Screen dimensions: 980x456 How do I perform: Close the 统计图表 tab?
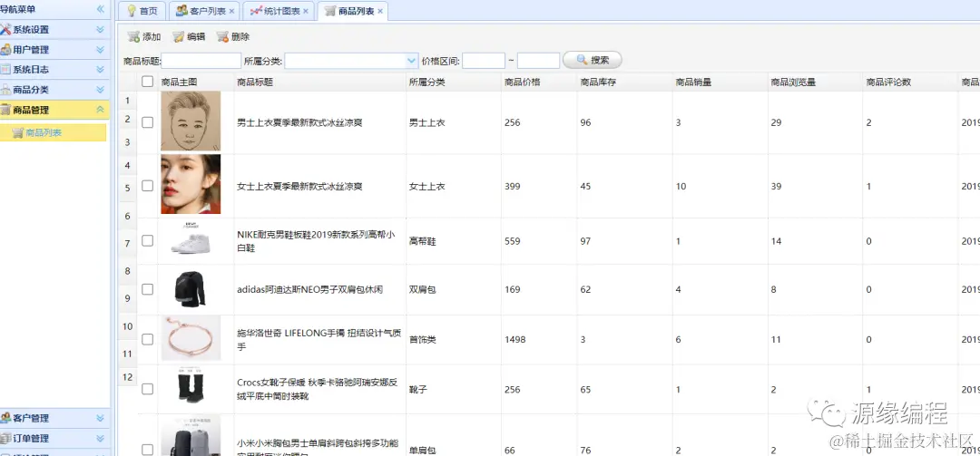pyautogui.click(x=306, y=11)
